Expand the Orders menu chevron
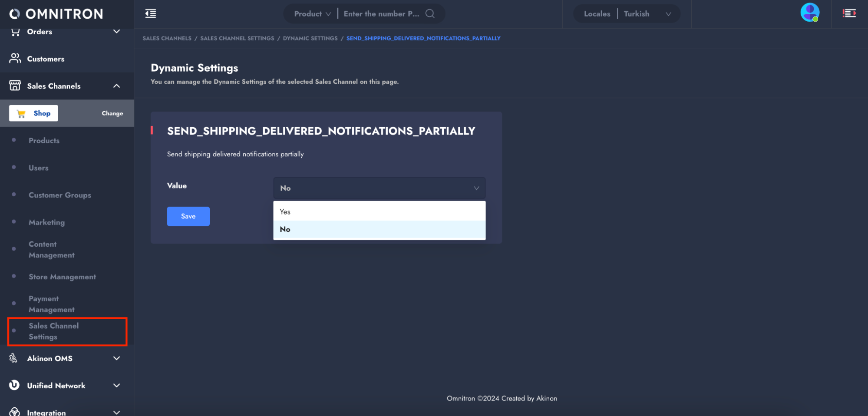868x416 pixels. point(116,31)
